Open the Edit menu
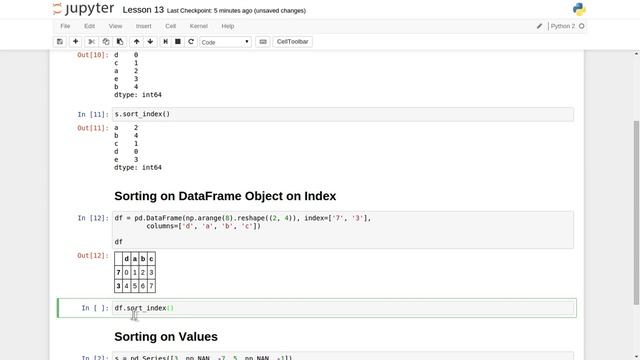Image resolution: width=640 pixels, height=360 pixels. (x=89, y=26)
